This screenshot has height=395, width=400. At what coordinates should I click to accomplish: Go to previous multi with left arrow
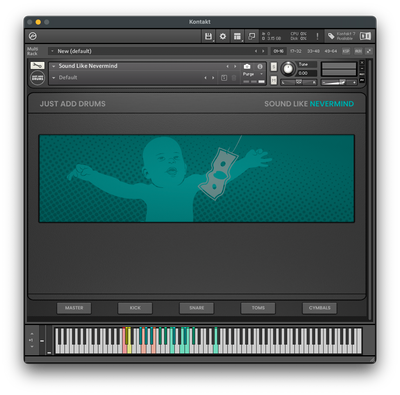(256, 51)
